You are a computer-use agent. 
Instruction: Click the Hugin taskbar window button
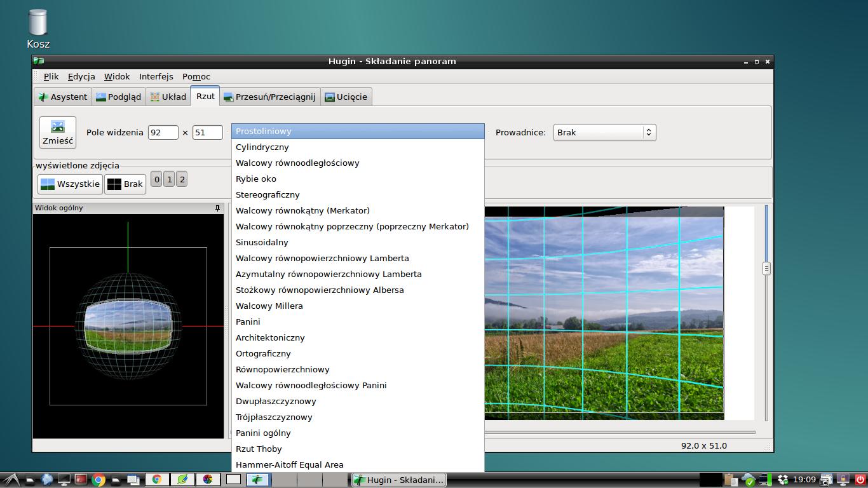(398, 480)
